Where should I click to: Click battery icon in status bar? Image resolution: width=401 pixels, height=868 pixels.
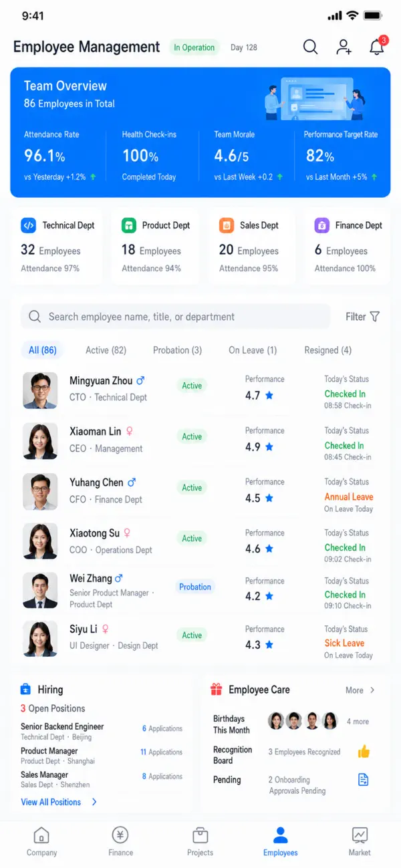pos(374,15)
